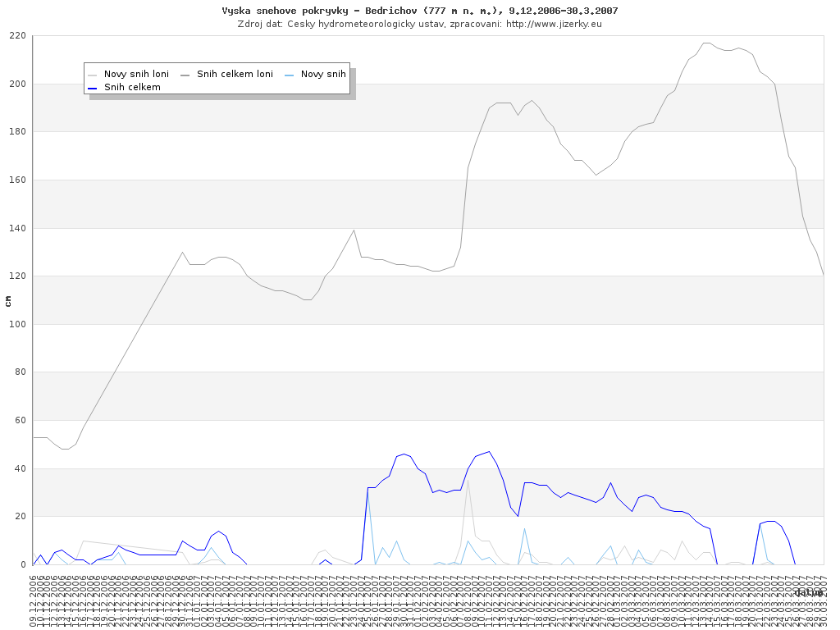The image size is (840, 630).
Task: Click the dark blue line's highest peak near 47 cm
Action: 489,451
